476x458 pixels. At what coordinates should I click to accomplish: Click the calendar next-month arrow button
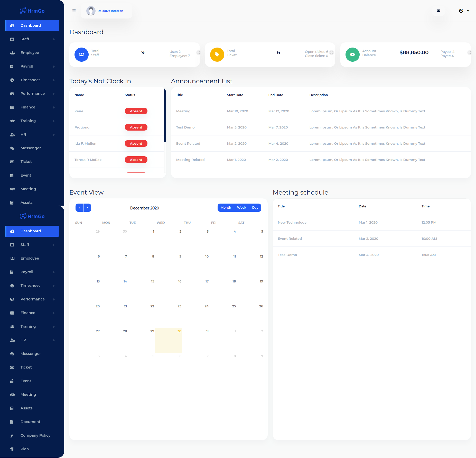click(x=87, y=207)
